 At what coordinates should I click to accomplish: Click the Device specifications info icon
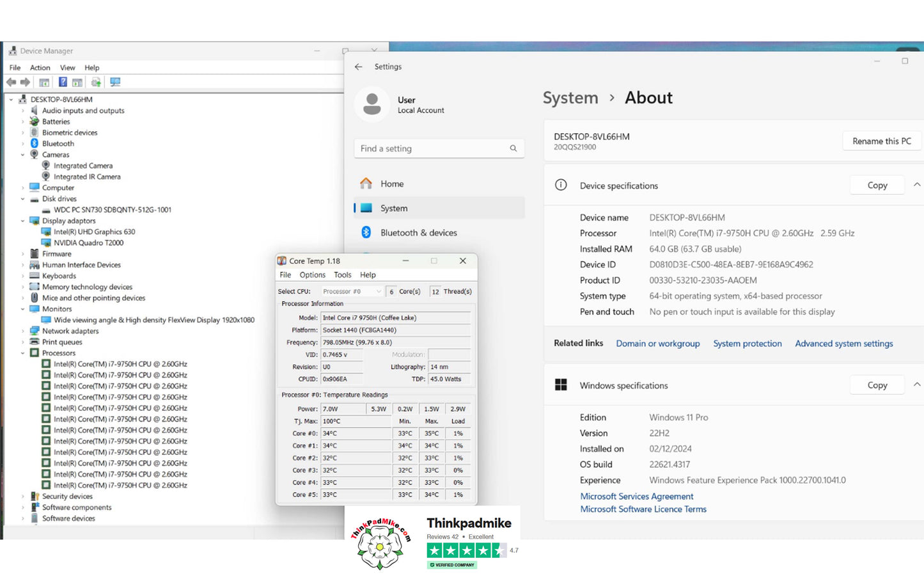[x=561, y=185]
